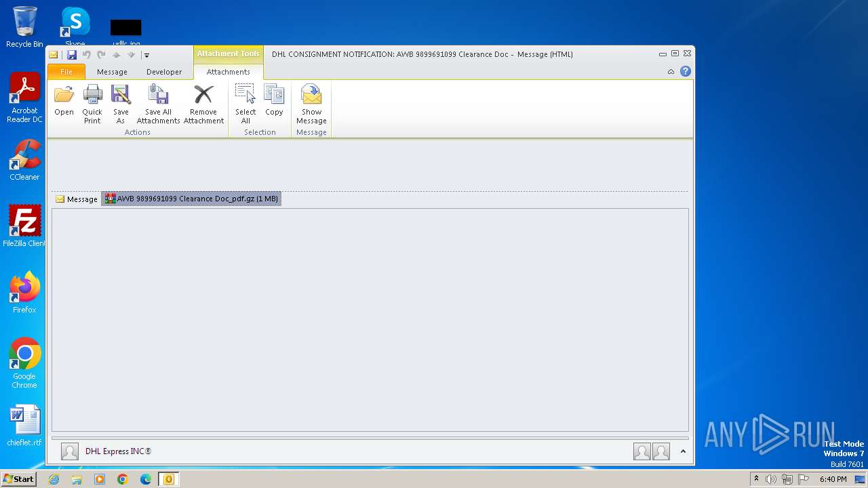Select AWB 9899691099 Clearance Doc_pdf.gz attachment
The height and width of the screenshot is (488, 868).
pyautogui.click(x=191, y=199)
